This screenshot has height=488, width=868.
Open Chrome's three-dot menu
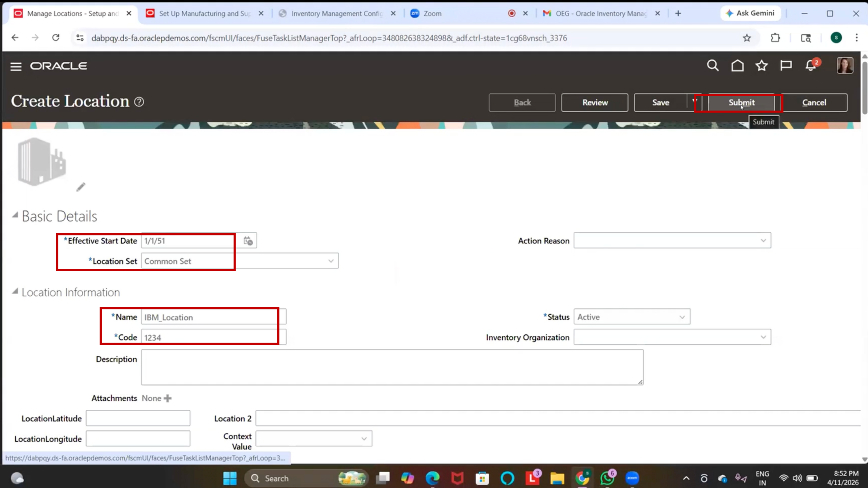click(x=856, y=38)
